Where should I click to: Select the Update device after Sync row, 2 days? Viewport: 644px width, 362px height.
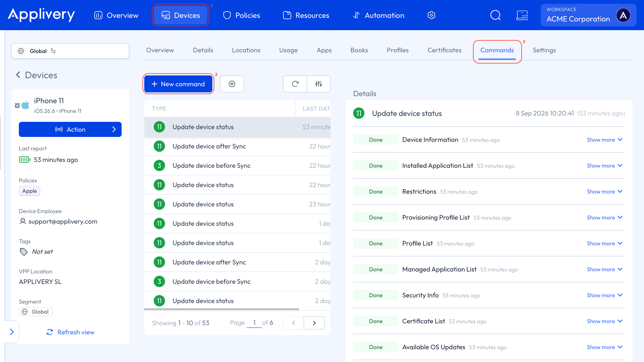coord(237,262)
